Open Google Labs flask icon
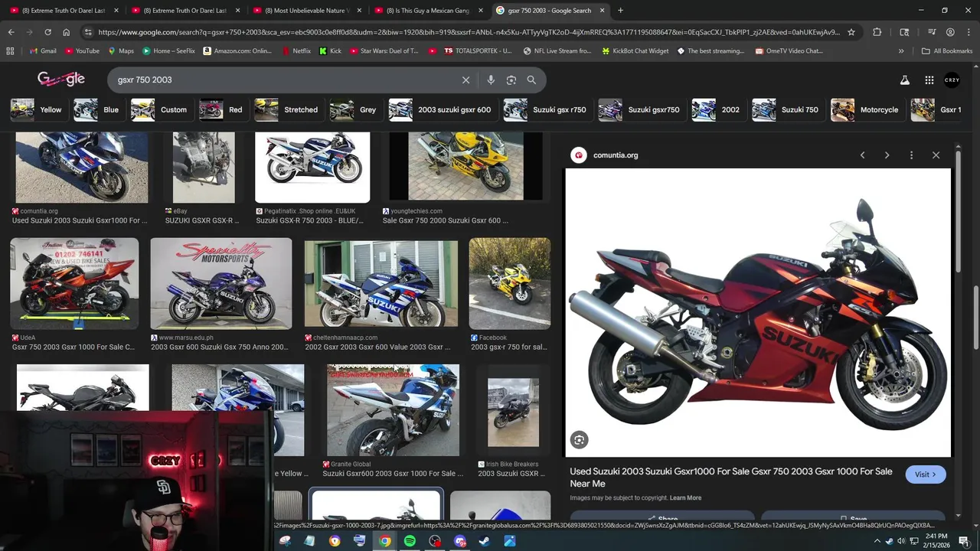 (x=904, y=80)
